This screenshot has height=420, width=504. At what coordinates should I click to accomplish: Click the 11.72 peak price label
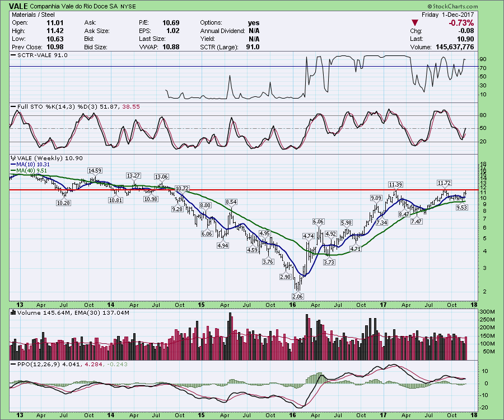444,183
